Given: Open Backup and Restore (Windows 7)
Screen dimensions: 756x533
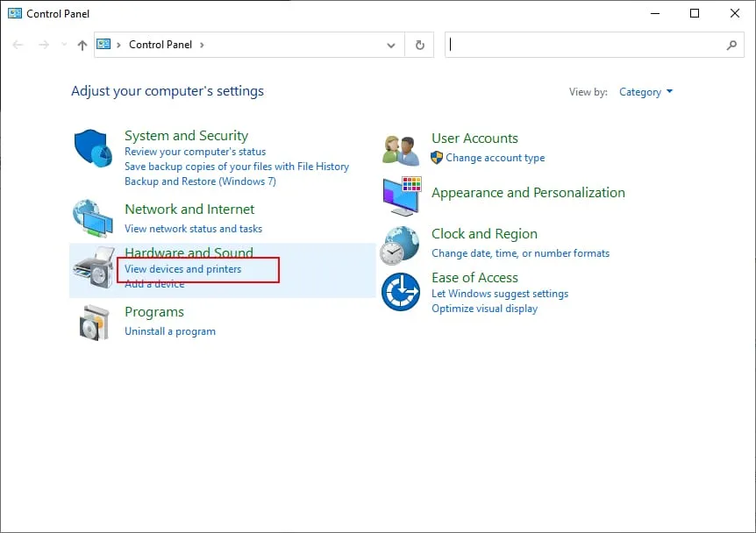Looking at the screenshot, I should click(x=200, y=181).
